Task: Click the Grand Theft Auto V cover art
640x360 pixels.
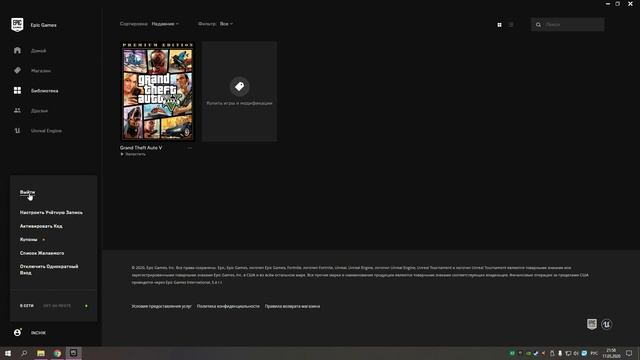Action: point(158,91)
